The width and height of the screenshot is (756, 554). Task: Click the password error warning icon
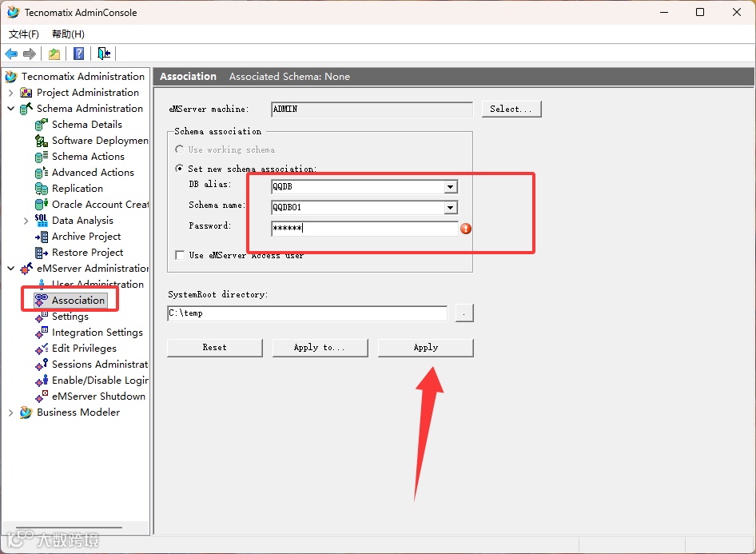pyautogui.click(x=466, y=229)
